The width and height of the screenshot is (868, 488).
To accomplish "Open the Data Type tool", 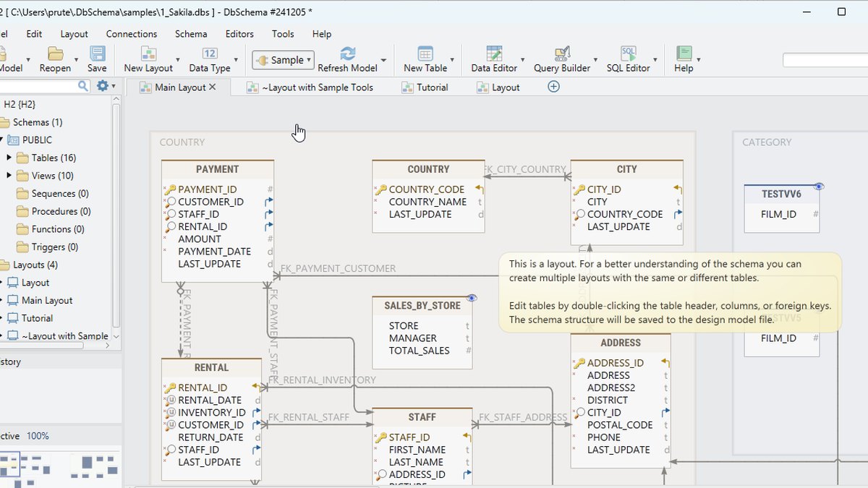I will pyautogui.click(x=210, y=59).
